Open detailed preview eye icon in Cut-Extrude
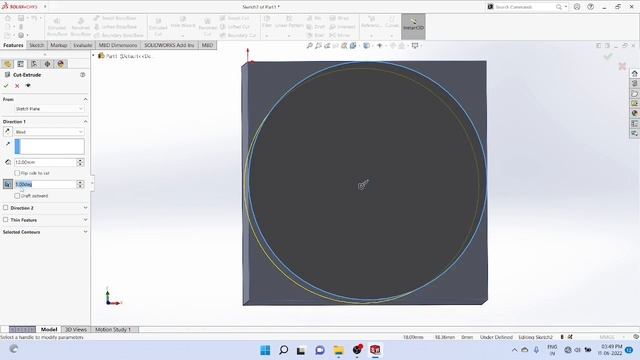 click(28, 86)
